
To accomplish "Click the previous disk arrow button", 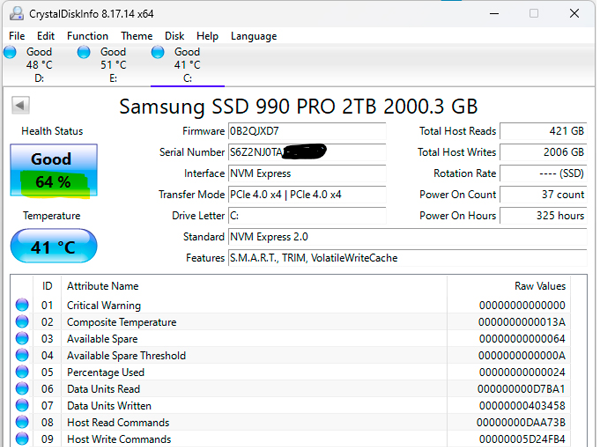I will click(x=20, y=105).
